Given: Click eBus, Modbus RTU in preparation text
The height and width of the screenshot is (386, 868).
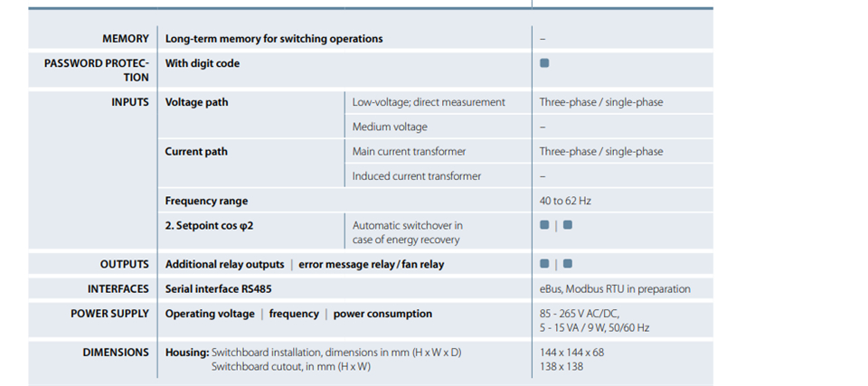Looking at the screenshot, I should coord(615,289).
